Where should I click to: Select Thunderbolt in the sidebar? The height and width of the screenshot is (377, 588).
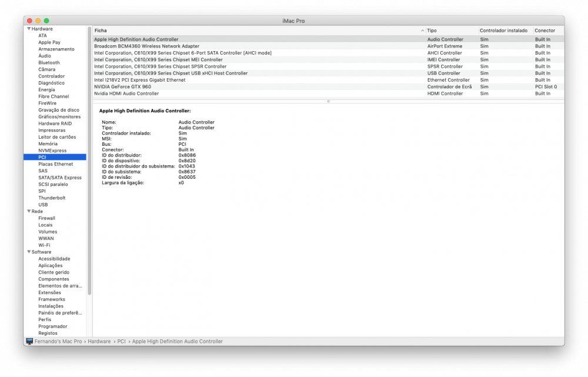[52, 198]
